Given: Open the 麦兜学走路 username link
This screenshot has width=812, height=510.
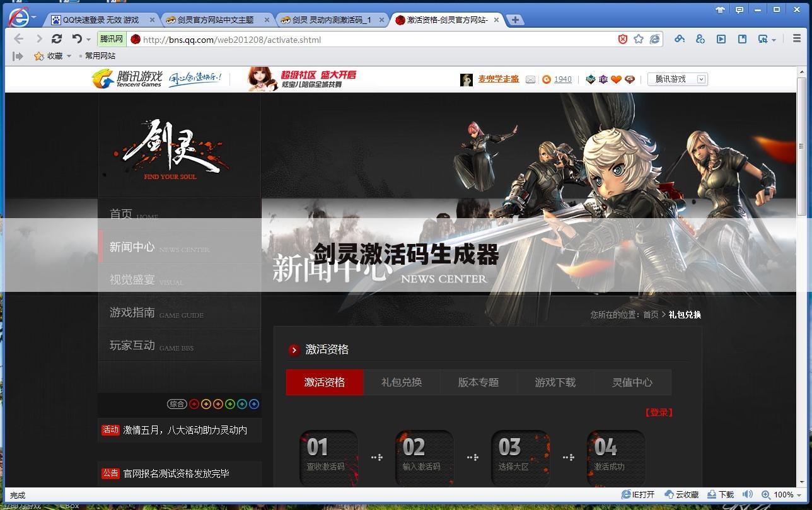Looking at the screenshot, I should pyautogui.click(x=498, y=79).
